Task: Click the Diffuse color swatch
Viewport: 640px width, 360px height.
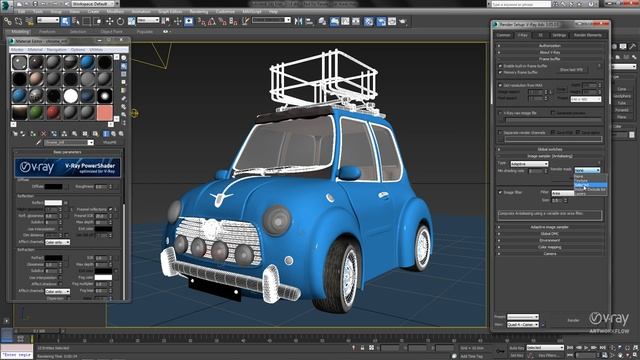Action: (x=53, y=187)
